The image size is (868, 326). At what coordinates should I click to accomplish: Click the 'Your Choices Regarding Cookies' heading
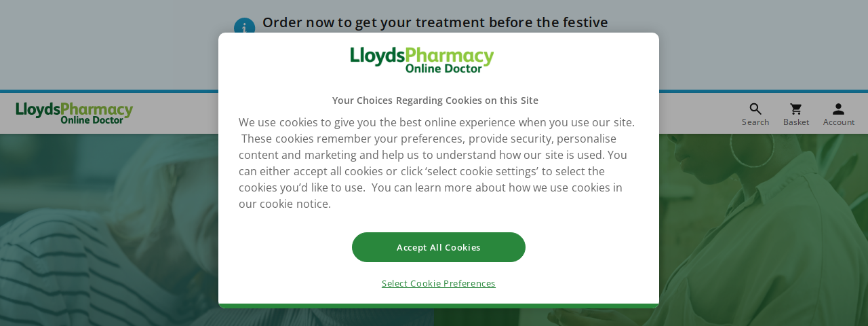435,101
